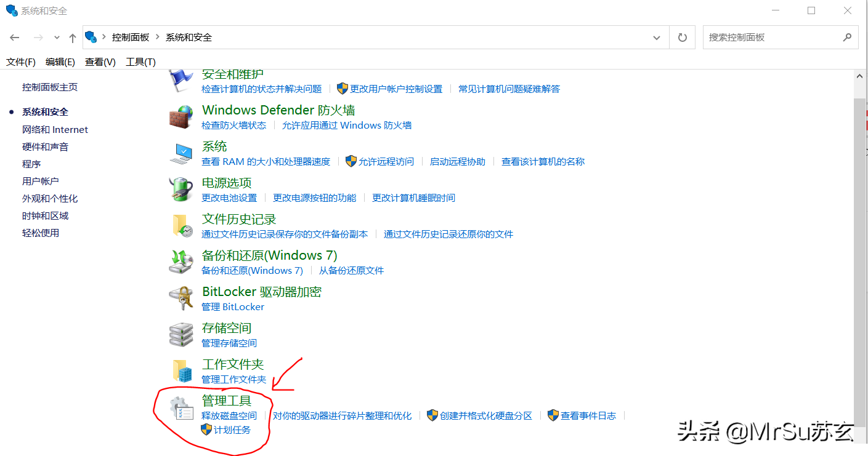Click 更改电池设置 link
Image resolution: width=868 pixels, height=456 pixels.
229,198
